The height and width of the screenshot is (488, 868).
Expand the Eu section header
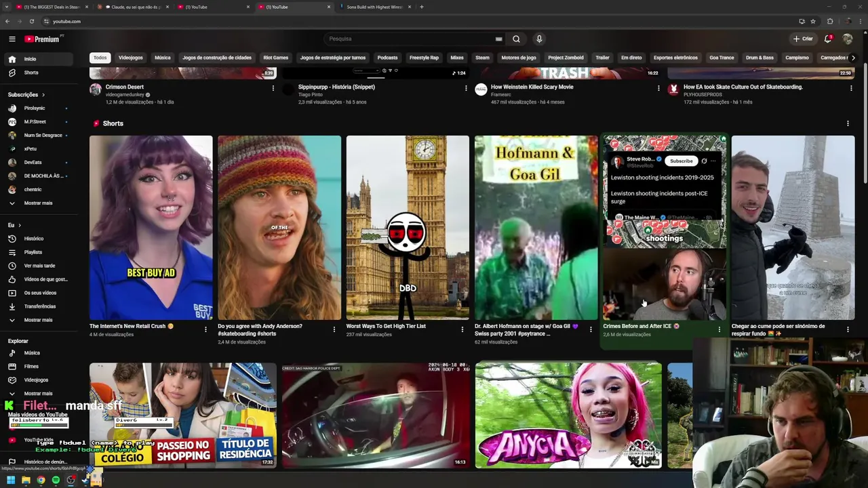[14, 225]
